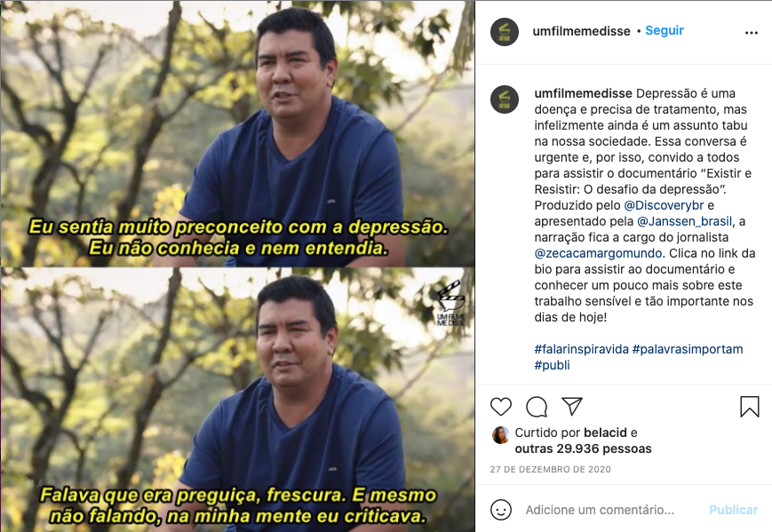Image resolution: width=772 pixels, height=532 pixels.
Task: Open @zecacamargomundo profile link
Action: [x=598, y=253]
